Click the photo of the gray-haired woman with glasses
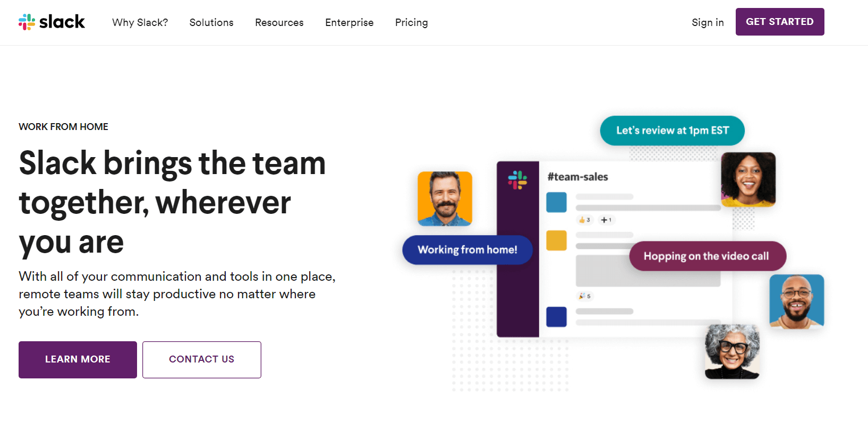This screenshot has height=432, width=868. [732, 351]
